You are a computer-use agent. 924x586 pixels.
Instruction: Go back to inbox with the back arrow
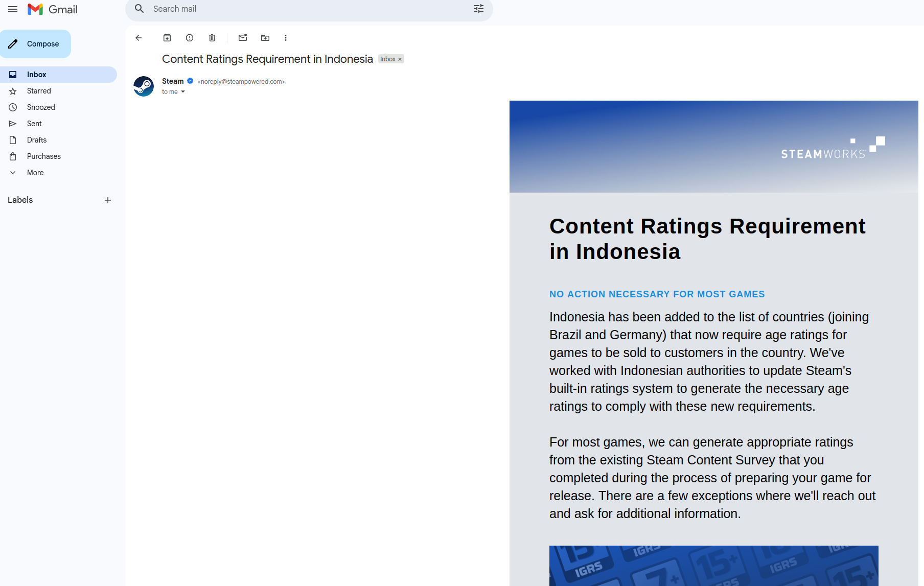pos(138,38)
